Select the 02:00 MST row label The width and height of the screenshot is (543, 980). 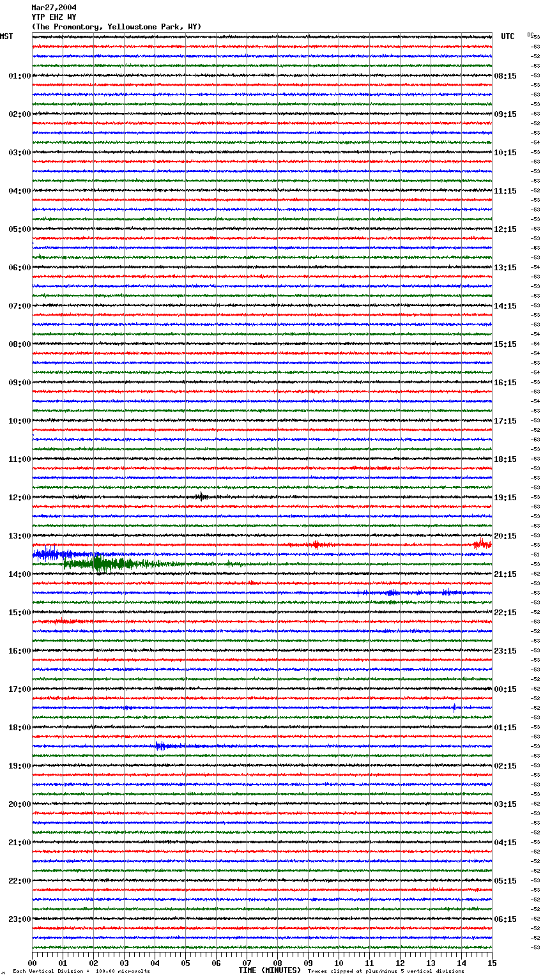(x=19, y=114)
